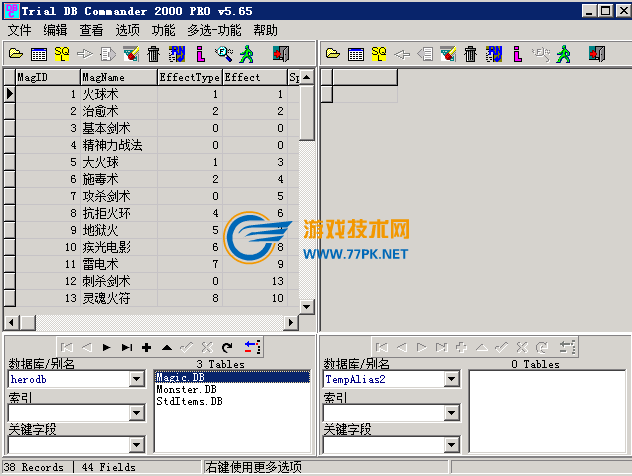Click the trash can delete icon in left toolbar
Screen dimensions: 632x476
[153, 54]
